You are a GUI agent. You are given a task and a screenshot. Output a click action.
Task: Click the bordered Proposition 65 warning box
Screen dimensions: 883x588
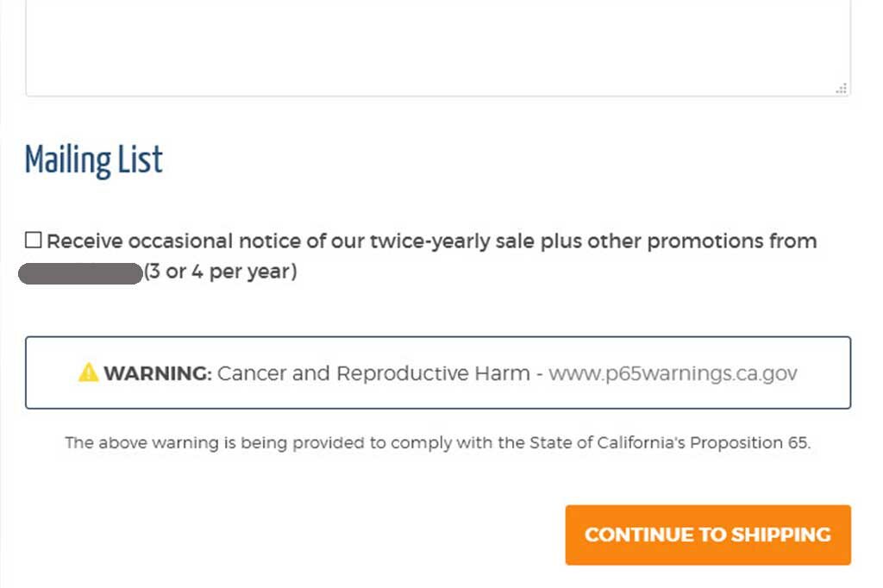(438, 372)
